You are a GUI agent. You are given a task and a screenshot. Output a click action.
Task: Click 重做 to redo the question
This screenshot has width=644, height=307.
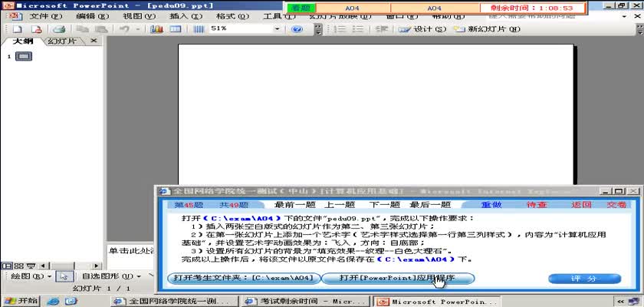(491, 205)
